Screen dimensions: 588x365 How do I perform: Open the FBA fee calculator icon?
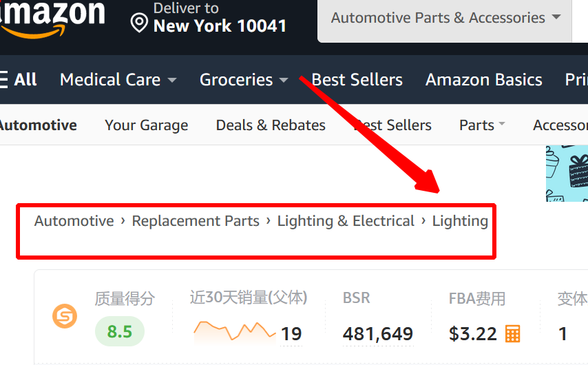tap(513, 333)
